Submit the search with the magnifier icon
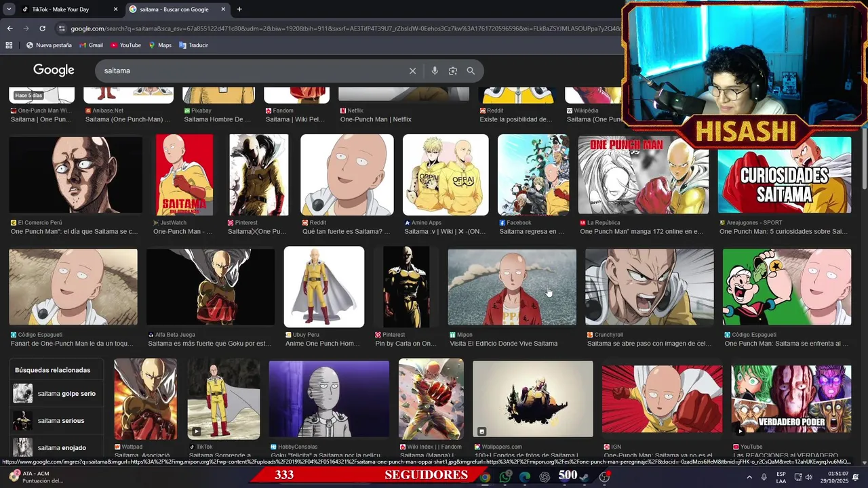Viewport: 868px width, 488px height. pyautogui.click(x=471, y=70)
